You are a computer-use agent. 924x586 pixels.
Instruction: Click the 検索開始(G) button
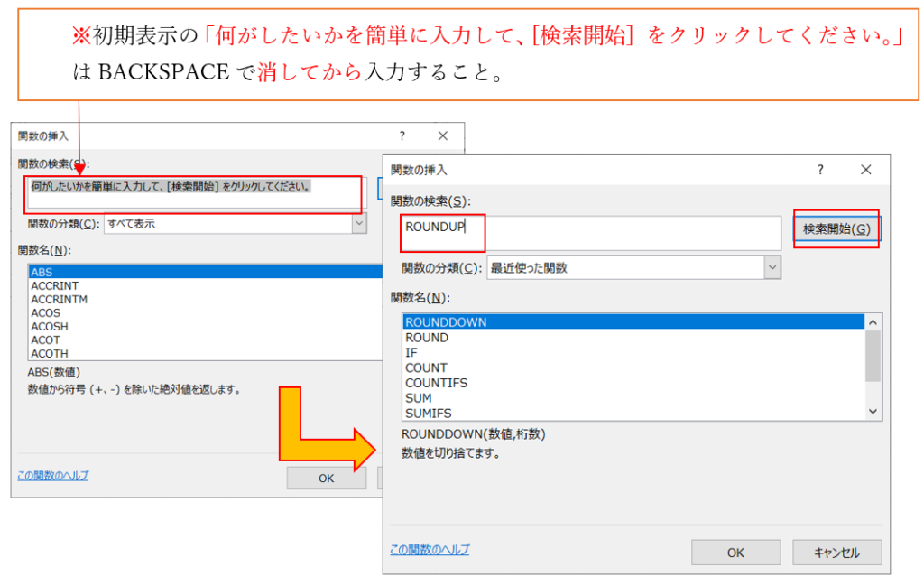[836, 229]
